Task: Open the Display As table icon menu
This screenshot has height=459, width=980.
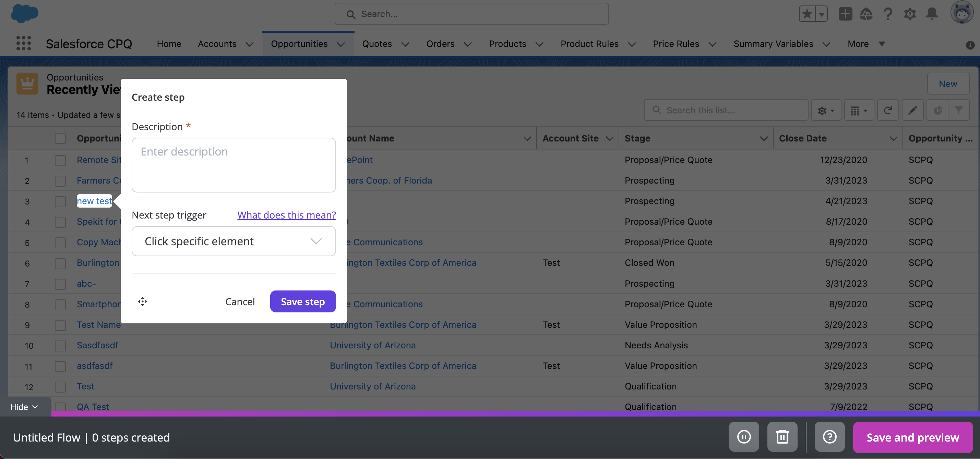Action: tap(859, 110)
